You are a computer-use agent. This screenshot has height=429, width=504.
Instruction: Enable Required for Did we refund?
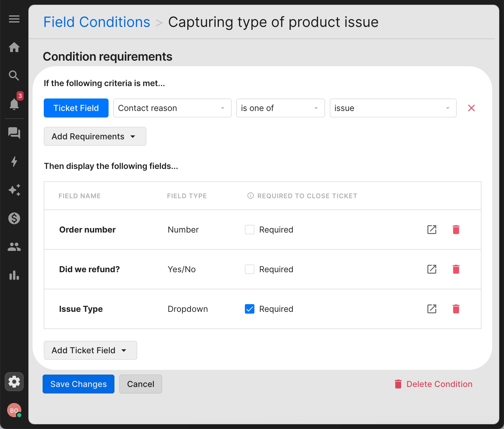249,269
